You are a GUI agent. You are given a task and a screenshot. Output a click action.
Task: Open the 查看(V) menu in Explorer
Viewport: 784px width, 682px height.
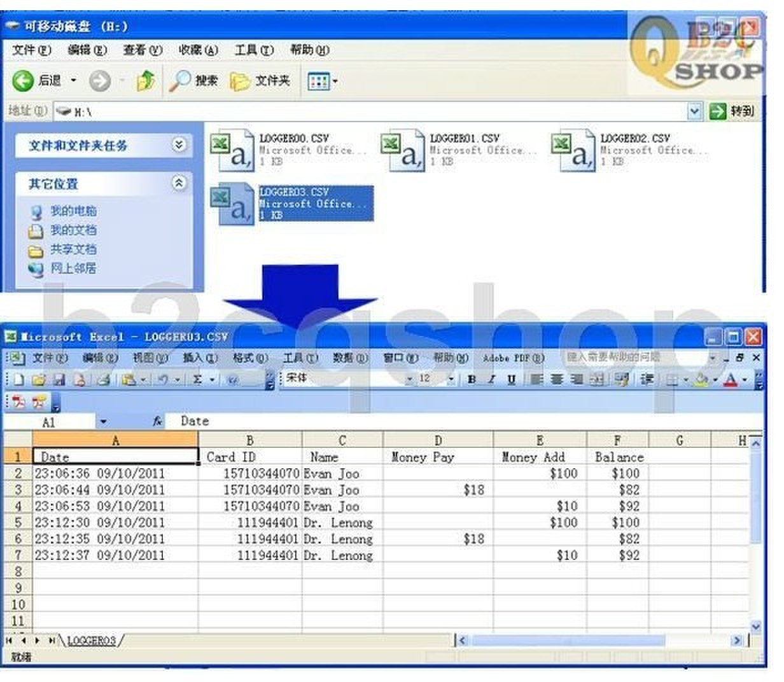click(143, 50)
